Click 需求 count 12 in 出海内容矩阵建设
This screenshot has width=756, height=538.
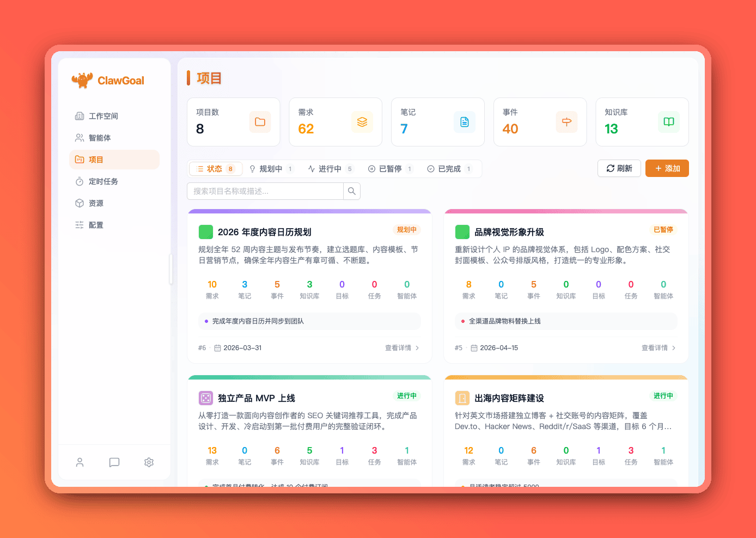point(469,450)
